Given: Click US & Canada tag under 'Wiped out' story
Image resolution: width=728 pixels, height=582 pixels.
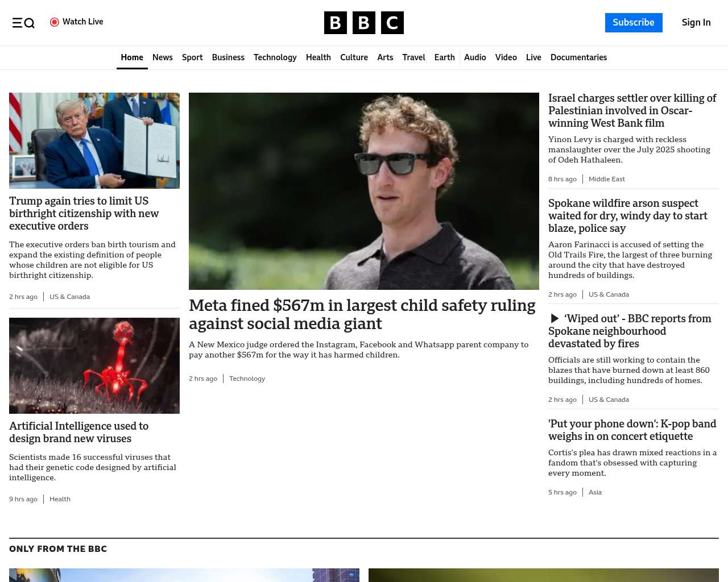Looking at the screenshot, I should tap(609, 400).
